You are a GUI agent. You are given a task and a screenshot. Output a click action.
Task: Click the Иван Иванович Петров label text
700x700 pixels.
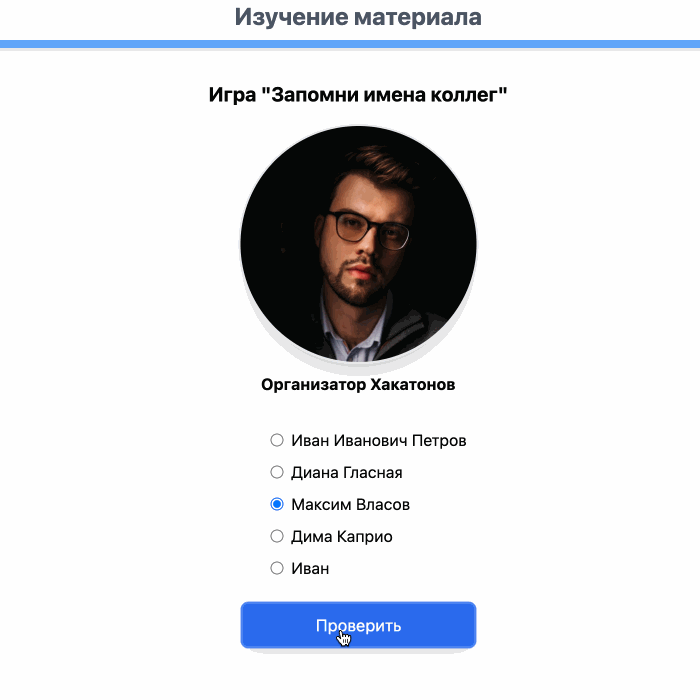pyautogui.click(x=379, y=441)
